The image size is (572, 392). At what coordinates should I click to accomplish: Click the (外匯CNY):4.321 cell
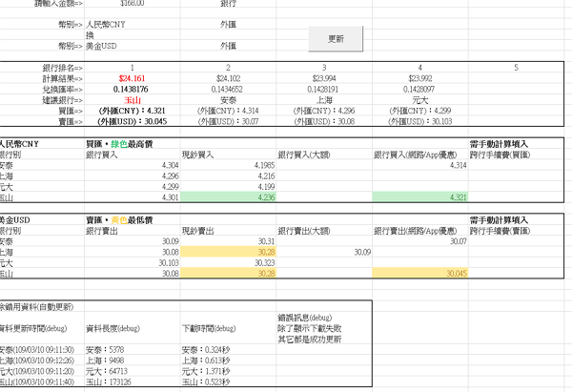click(x=133, y=111)
